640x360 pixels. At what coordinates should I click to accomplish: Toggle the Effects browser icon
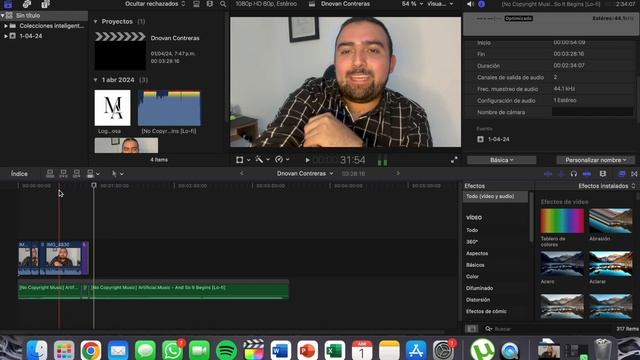click(x=622, y=174)
